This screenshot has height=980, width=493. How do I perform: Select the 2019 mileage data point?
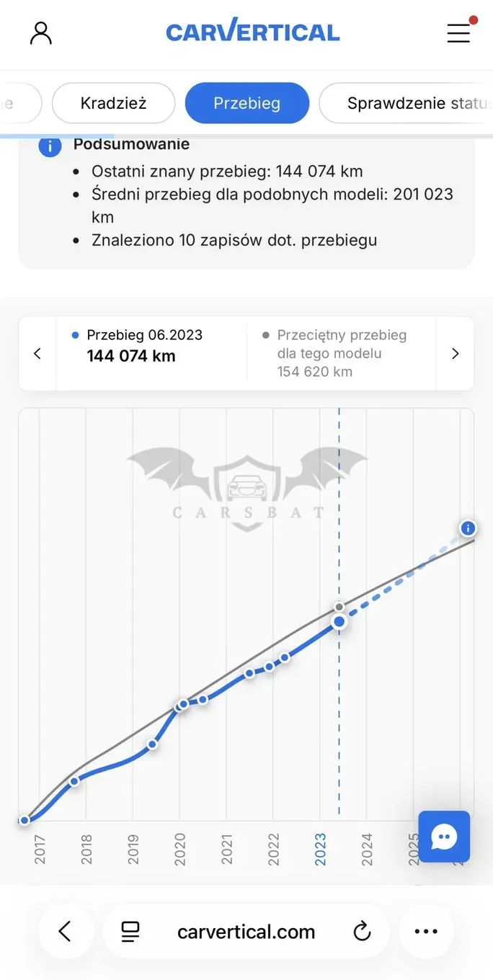point(152,744)
